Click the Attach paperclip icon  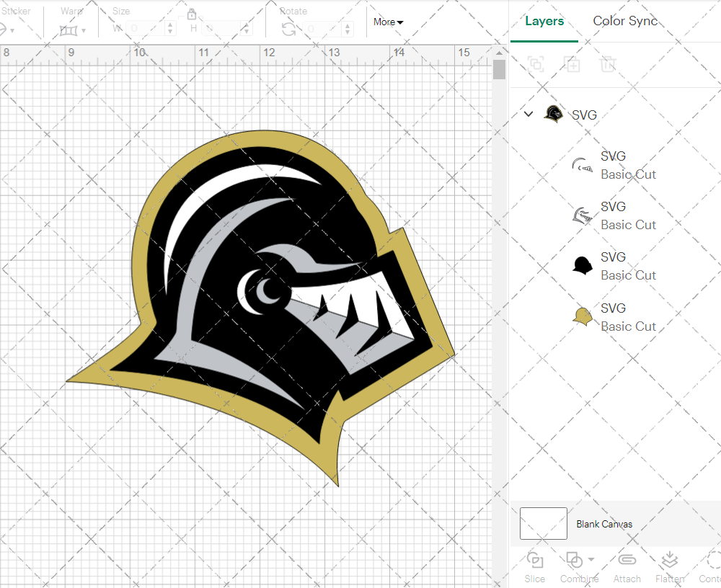627,561
